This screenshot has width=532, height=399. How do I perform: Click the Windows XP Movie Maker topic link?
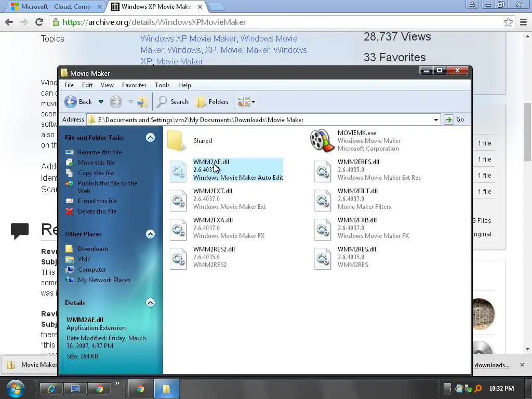[188, 38]
